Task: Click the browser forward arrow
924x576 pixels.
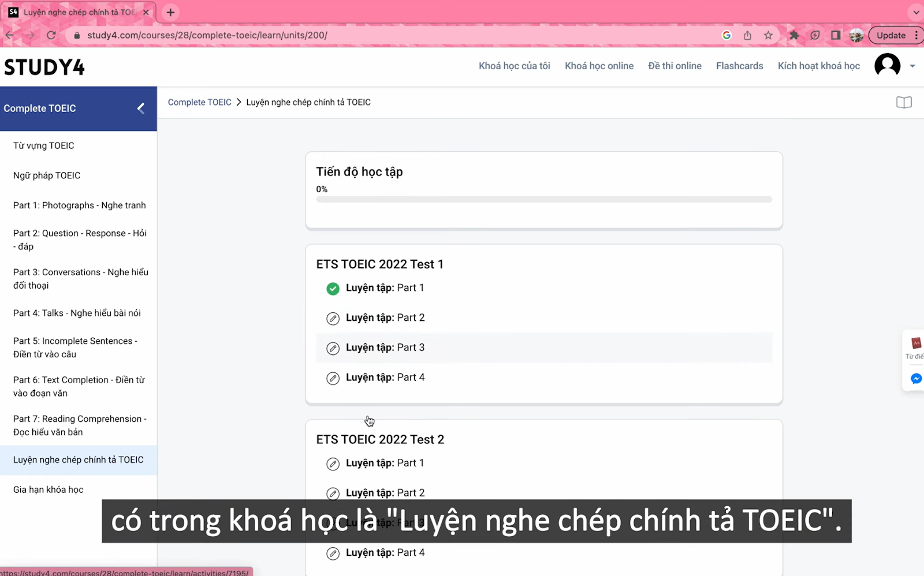Action: coord(30,35)
